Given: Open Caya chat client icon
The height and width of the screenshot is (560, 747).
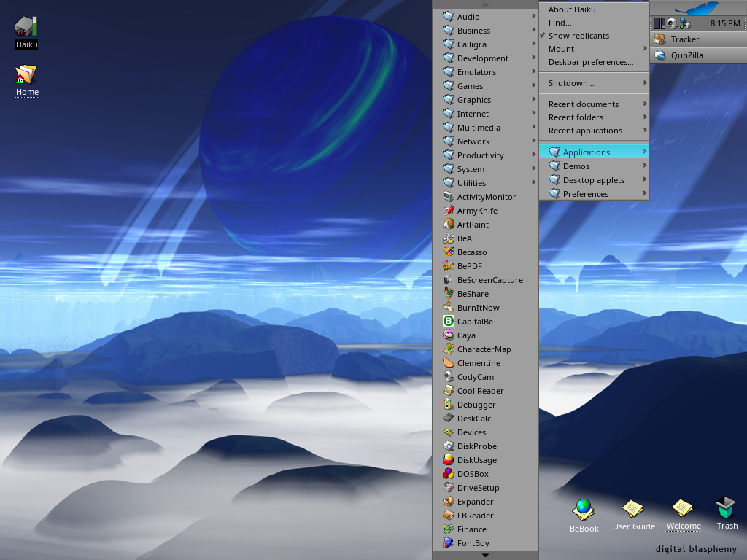Looking at the screenshot, I should tap(449, 335).
